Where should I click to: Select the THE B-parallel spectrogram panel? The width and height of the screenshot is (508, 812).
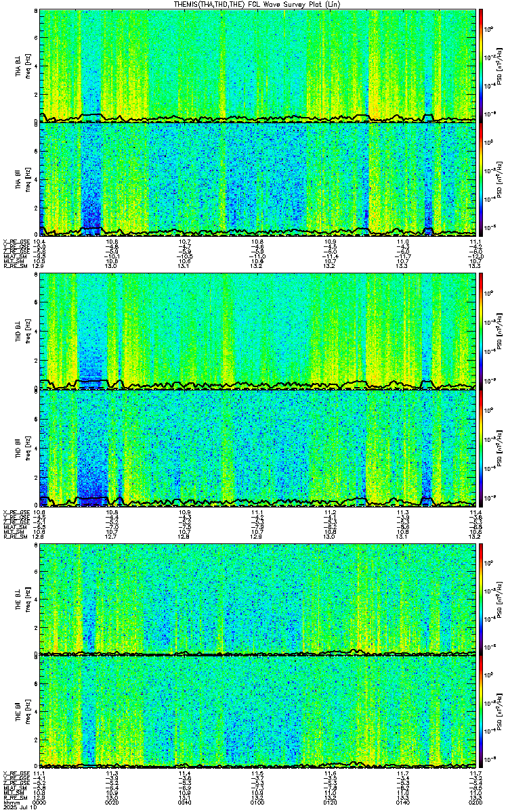coord(257,710)
